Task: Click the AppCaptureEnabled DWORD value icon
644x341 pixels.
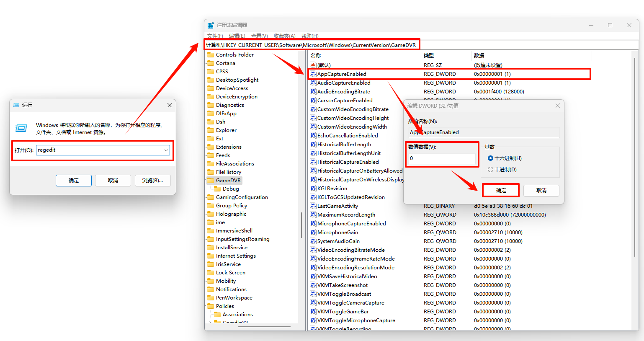Action: coord(313,74)
